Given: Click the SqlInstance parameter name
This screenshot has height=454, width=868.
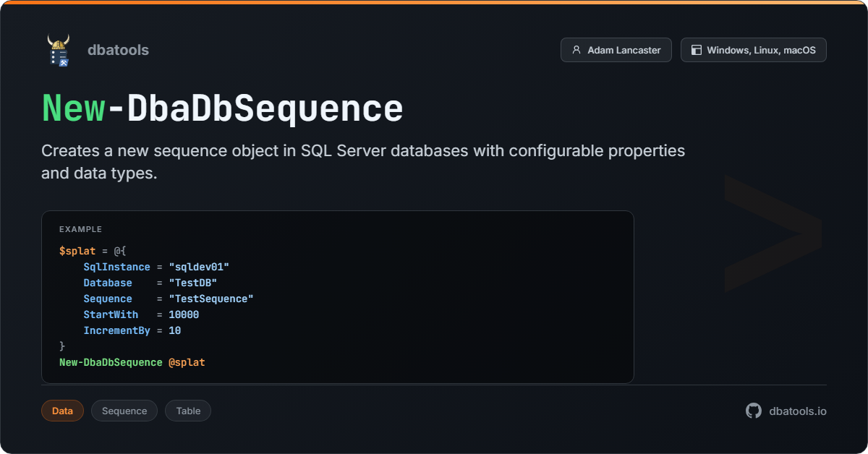Looking at the screenshot, I should [116, 267].
